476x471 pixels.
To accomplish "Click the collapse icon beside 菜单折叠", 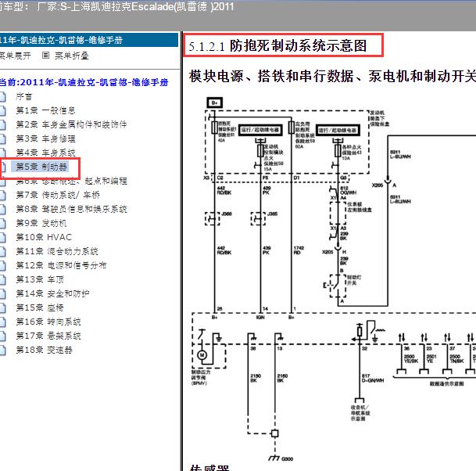I will [x=45, y=56].
